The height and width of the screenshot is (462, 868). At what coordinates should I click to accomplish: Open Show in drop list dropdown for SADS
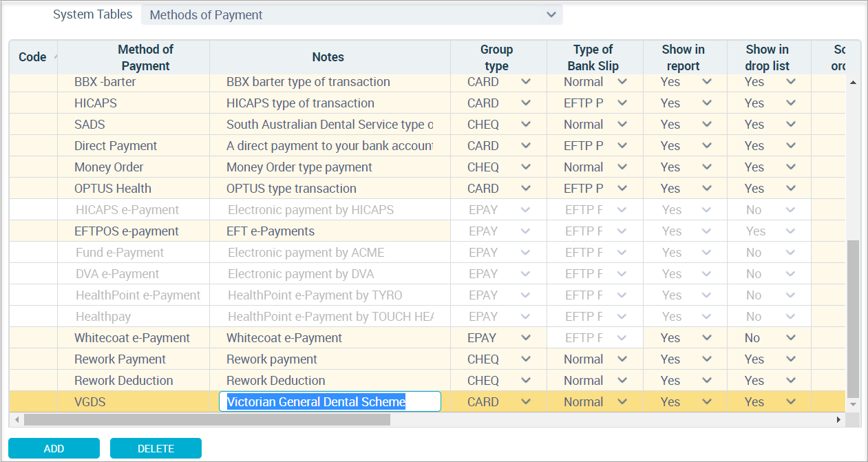(791, 124)
